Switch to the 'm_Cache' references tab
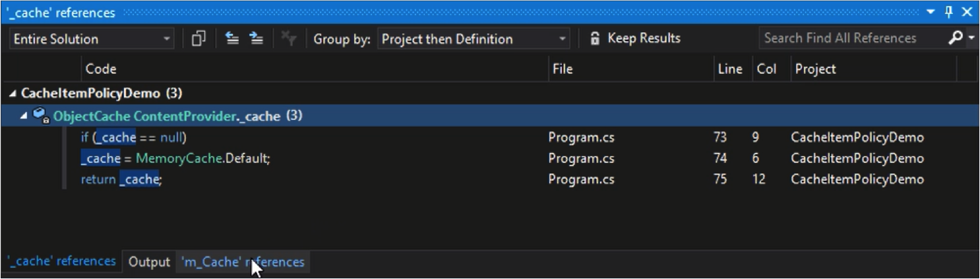980x279 pixels. tap(243, 262)
